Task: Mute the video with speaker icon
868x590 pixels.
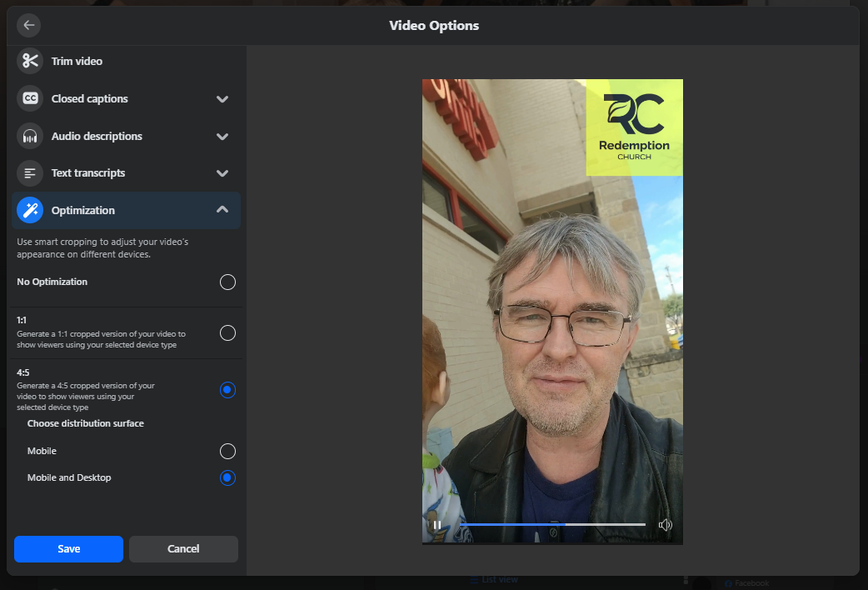Action: click(x=665, y=525)
